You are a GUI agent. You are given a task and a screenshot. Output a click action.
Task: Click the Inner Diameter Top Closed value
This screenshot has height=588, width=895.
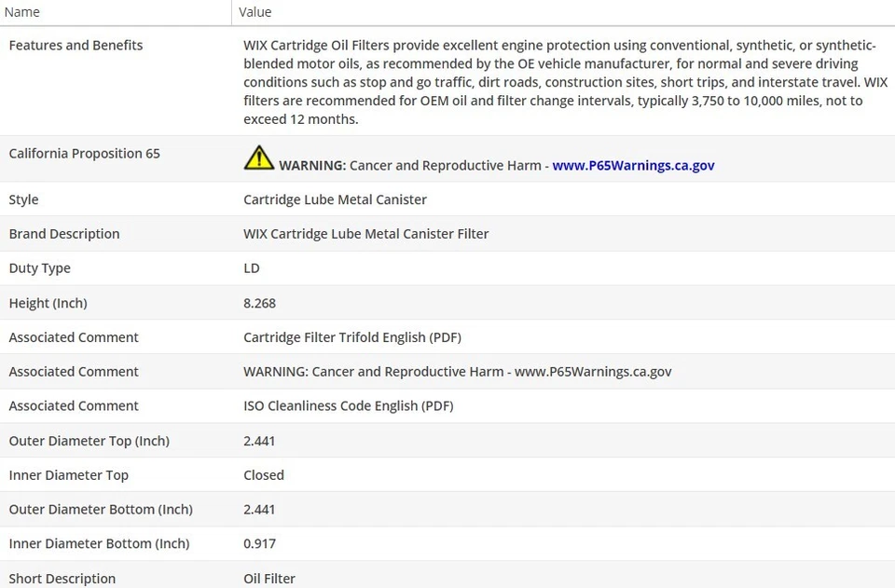[x=264, y=475]
